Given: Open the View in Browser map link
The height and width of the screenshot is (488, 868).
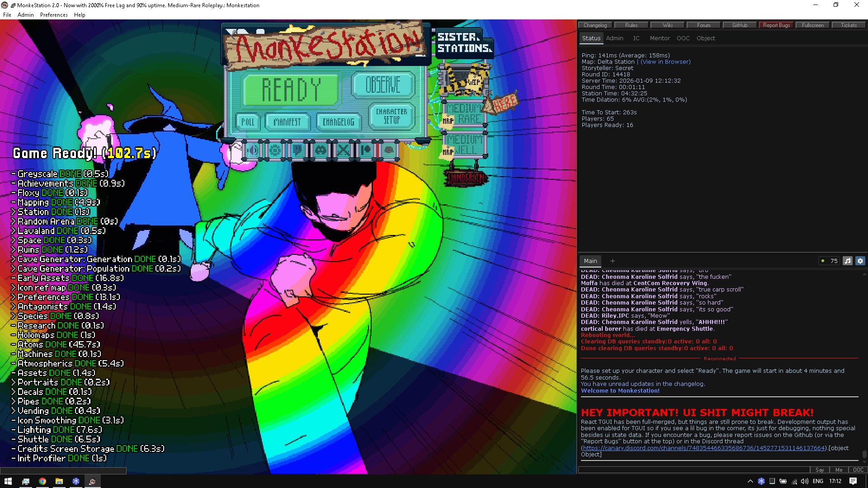Looking at the screenshot, I should coord(665,62).
